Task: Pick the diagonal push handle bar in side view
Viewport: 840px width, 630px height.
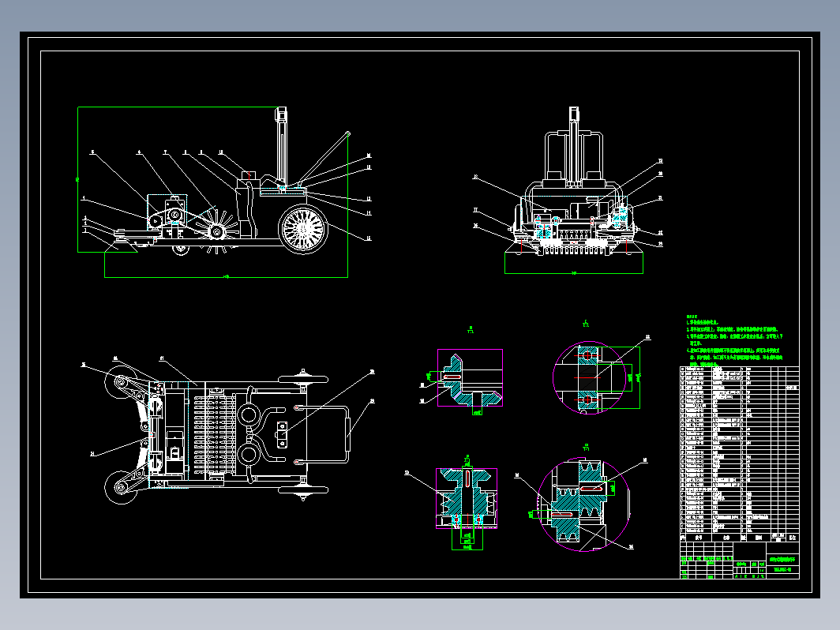Action: [323, 158]
